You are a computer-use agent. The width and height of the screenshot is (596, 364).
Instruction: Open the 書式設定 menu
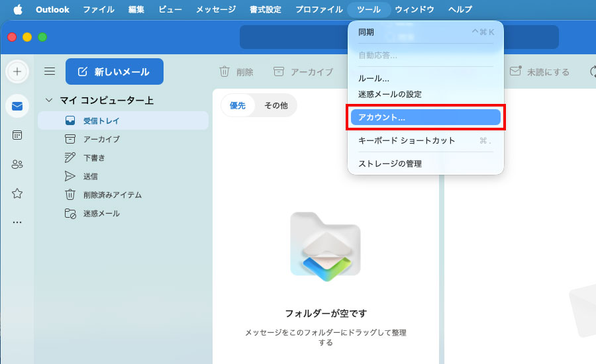pos(266,9)
